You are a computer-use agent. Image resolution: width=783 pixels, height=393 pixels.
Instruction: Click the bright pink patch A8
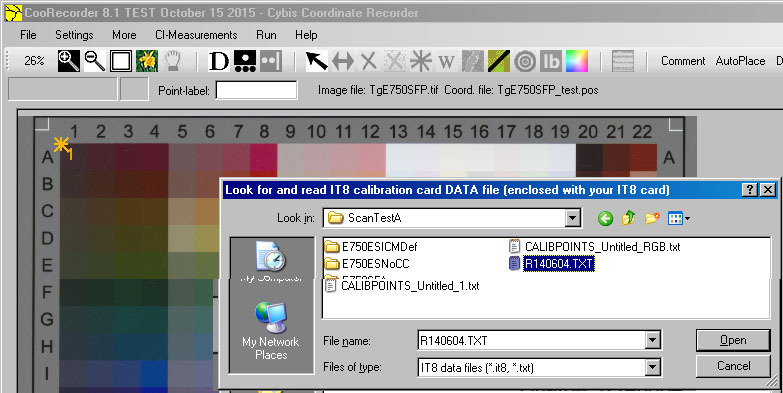pyautogui.click(x=264, y=157)
